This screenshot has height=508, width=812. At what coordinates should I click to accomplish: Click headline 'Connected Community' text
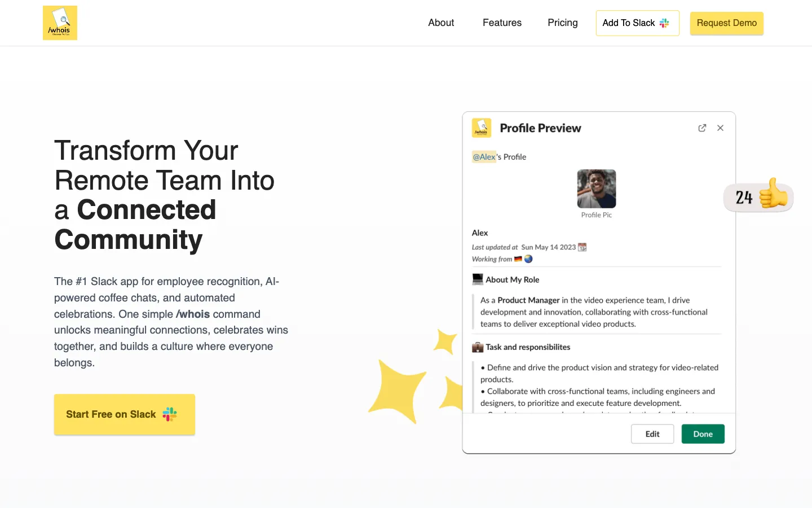[135, 225]
